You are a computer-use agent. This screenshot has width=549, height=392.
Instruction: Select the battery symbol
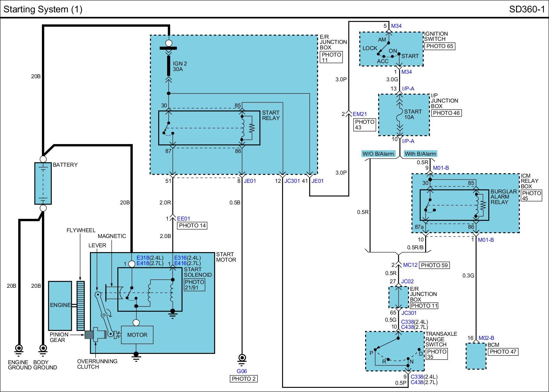coord(43,183)
